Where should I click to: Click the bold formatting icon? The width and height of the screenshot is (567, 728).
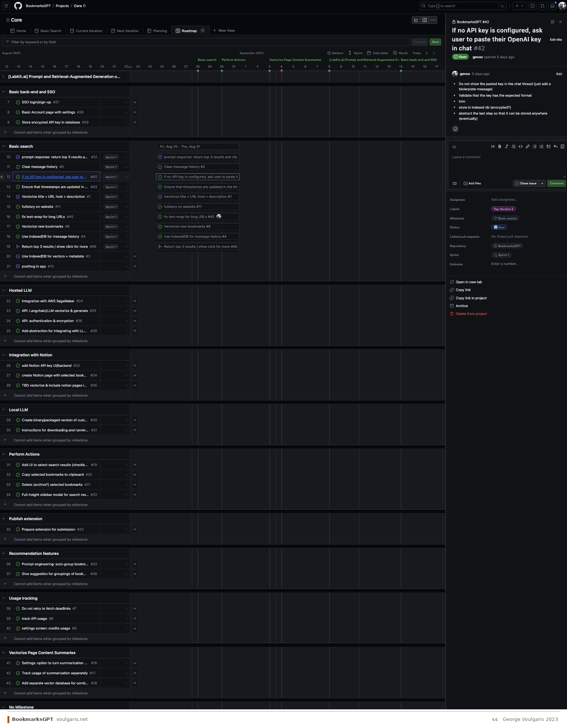coord(499,147)
